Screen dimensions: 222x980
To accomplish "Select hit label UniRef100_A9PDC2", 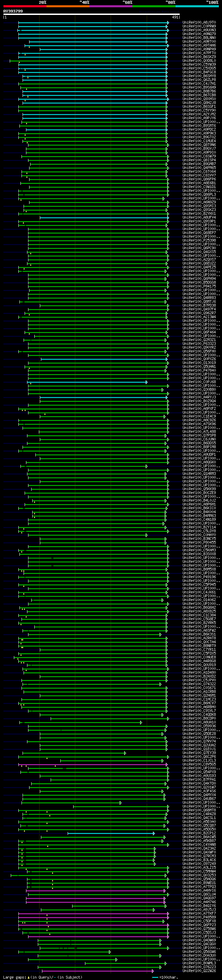I will 199,129.
